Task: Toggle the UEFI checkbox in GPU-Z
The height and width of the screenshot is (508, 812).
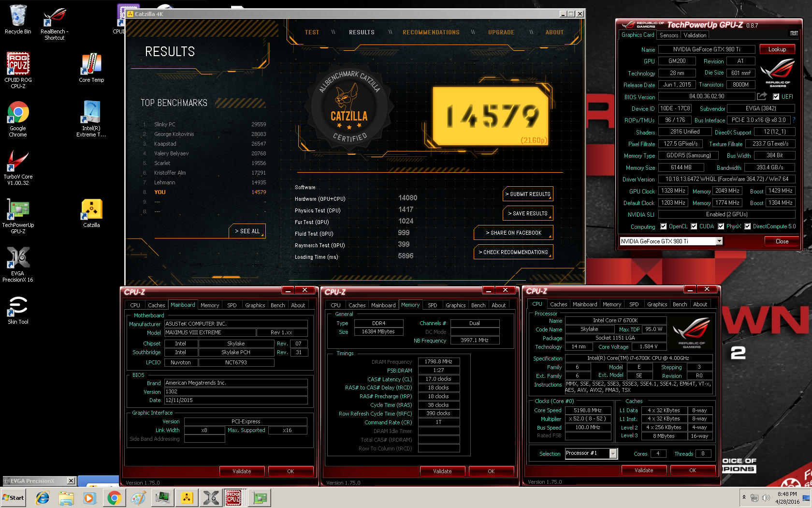Action: [776, 97]
